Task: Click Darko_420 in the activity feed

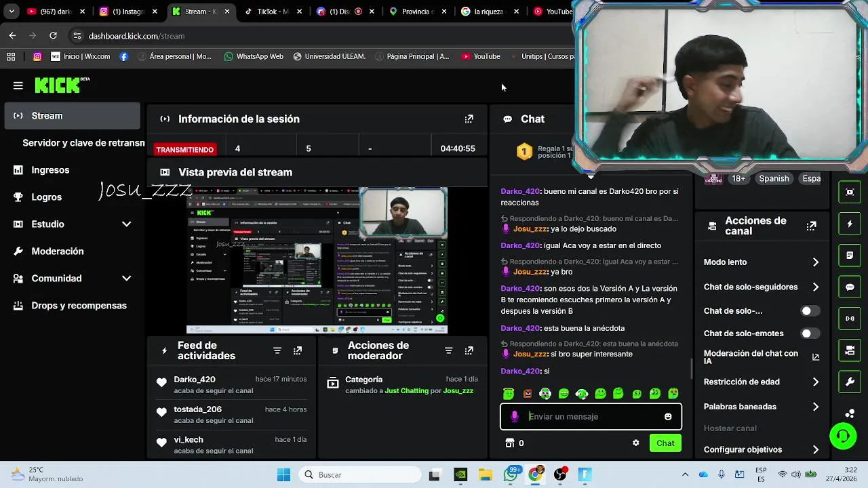Action: click(x=195, y=380)
